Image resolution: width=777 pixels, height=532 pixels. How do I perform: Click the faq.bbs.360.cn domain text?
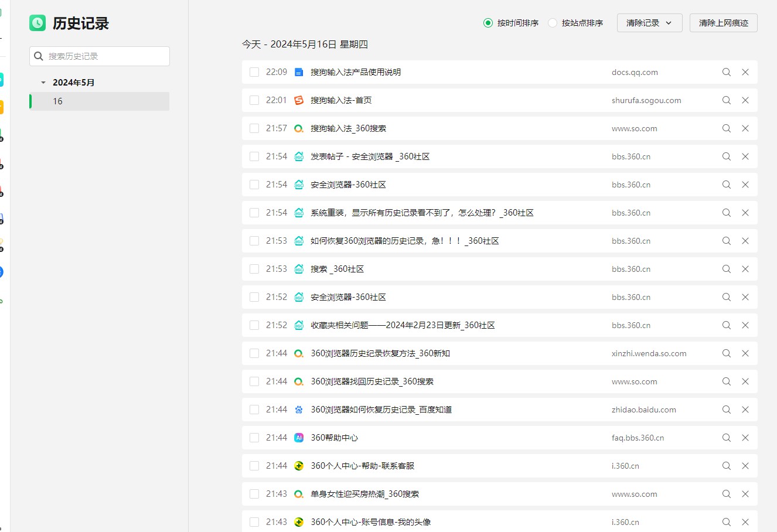638,438
